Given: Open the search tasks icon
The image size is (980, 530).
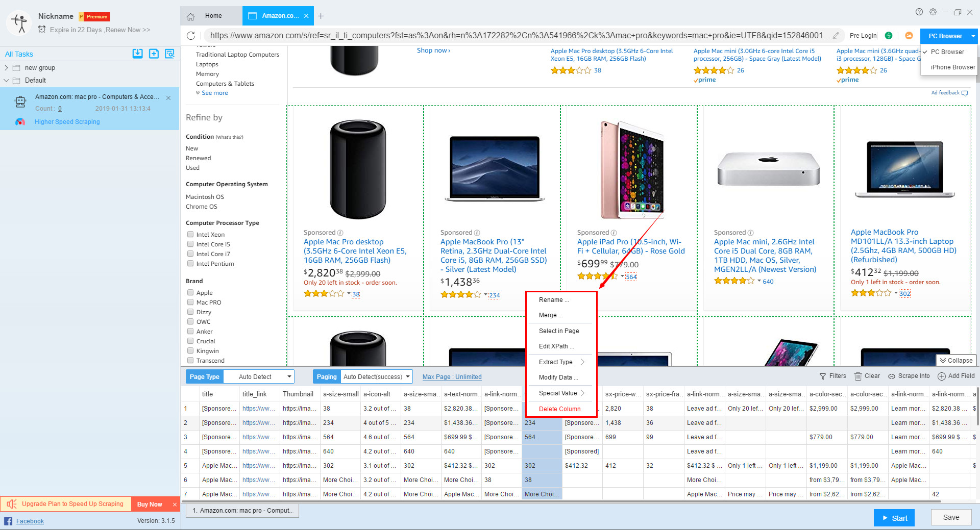Looking at the screenshot, I should pyautogui.click(x=169, y=54).
